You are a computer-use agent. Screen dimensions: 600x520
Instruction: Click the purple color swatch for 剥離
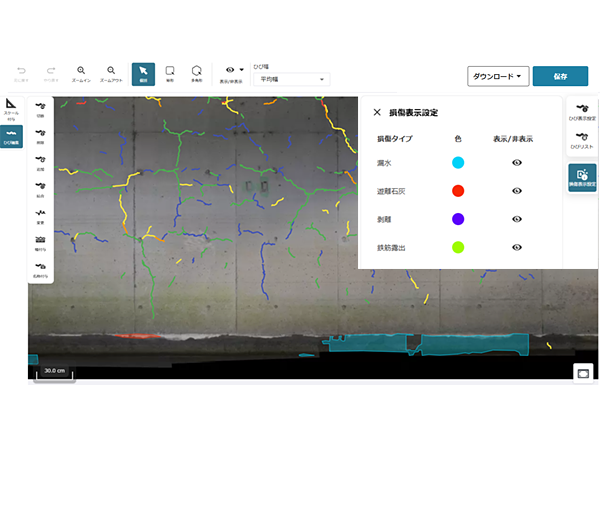pyautogui.click(x=458, y=219)
